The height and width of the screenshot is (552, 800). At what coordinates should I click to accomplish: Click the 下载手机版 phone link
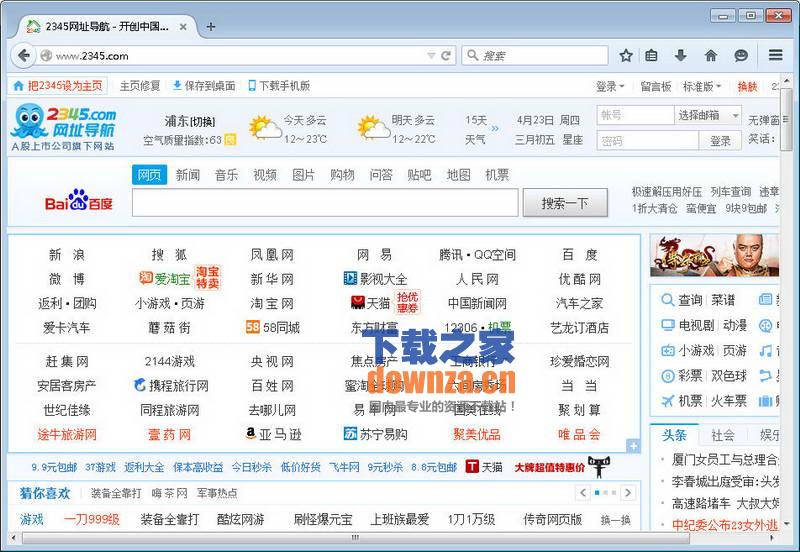[x=279, y=86]
